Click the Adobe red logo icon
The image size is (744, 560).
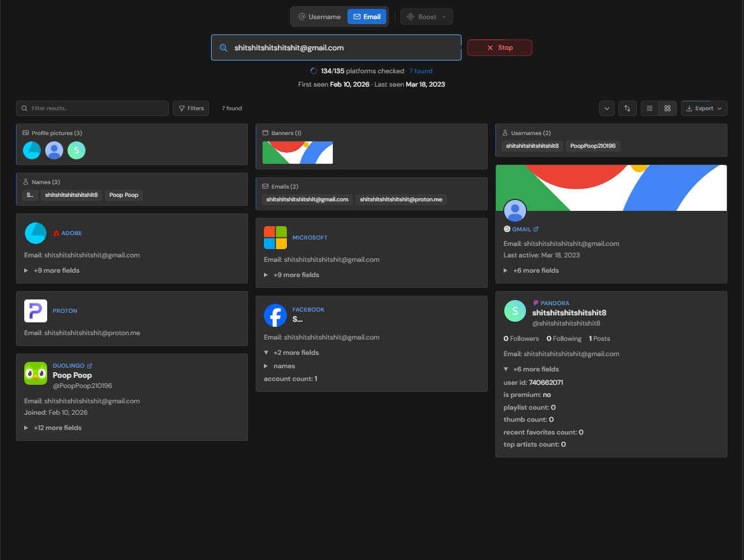click(x=57, y=233)
